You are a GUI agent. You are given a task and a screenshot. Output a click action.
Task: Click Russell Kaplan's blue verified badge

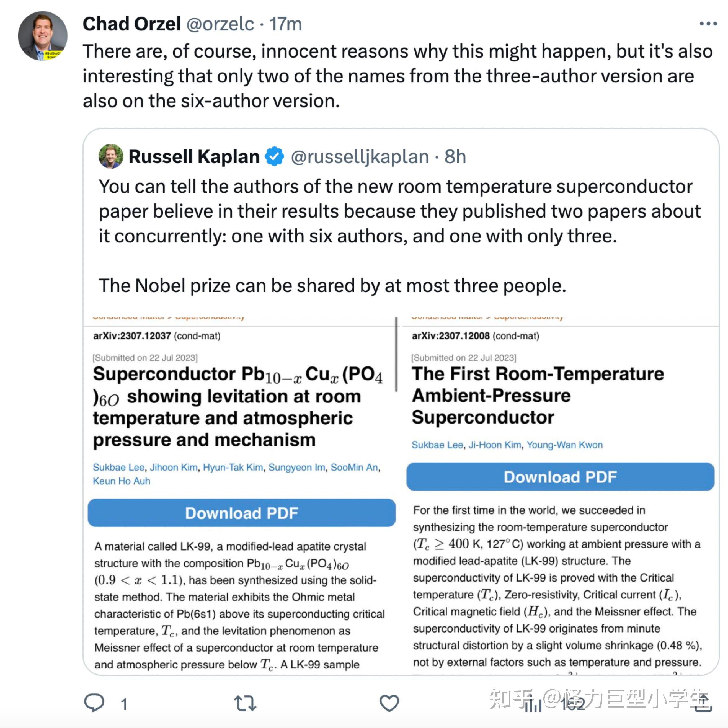click(274, 156)
